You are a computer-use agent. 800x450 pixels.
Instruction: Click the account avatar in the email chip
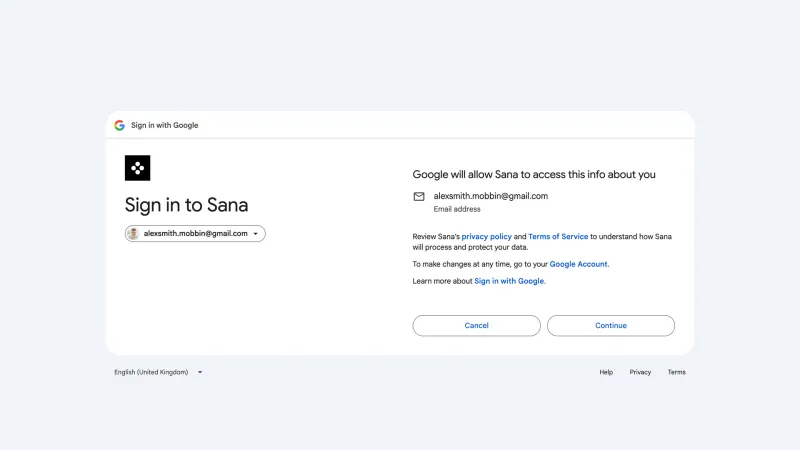click(133, 234)
